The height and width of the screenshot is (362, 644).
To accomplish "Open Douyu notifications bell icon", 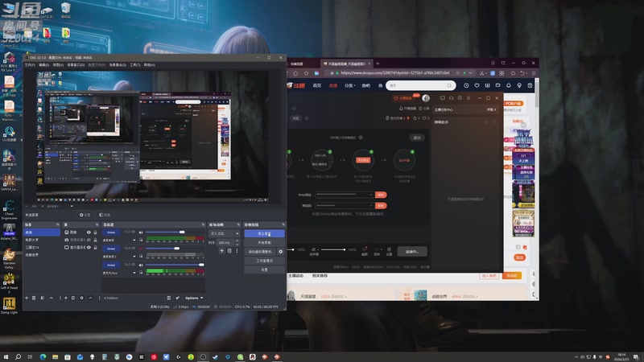I will 509,85.
